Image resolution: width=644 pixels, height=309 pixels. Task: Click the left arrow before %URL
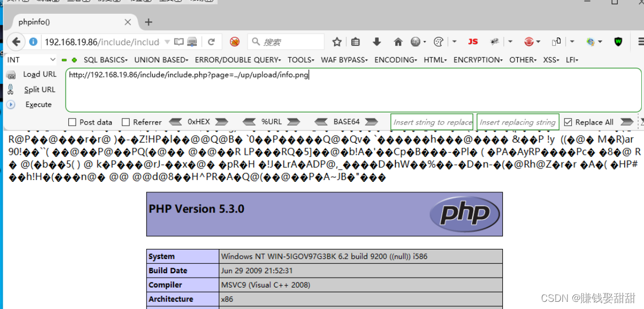249,122
